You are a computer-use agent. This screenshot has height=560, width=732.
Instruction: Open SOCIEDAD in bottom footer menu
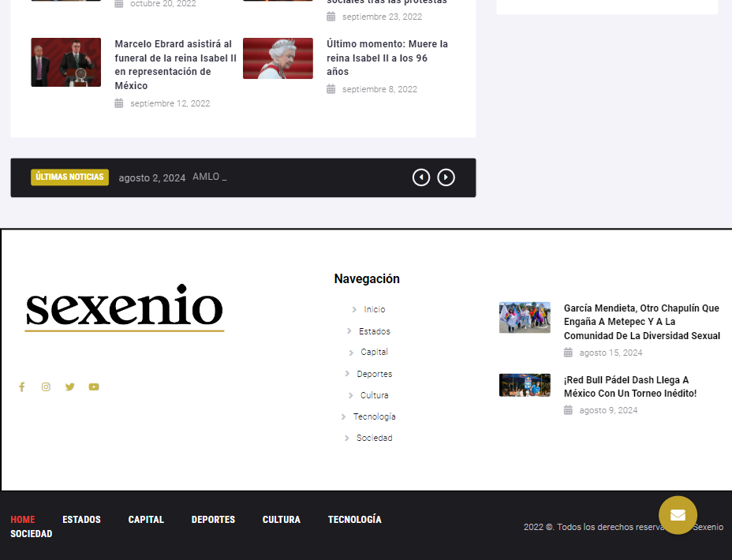pos(32,534)
